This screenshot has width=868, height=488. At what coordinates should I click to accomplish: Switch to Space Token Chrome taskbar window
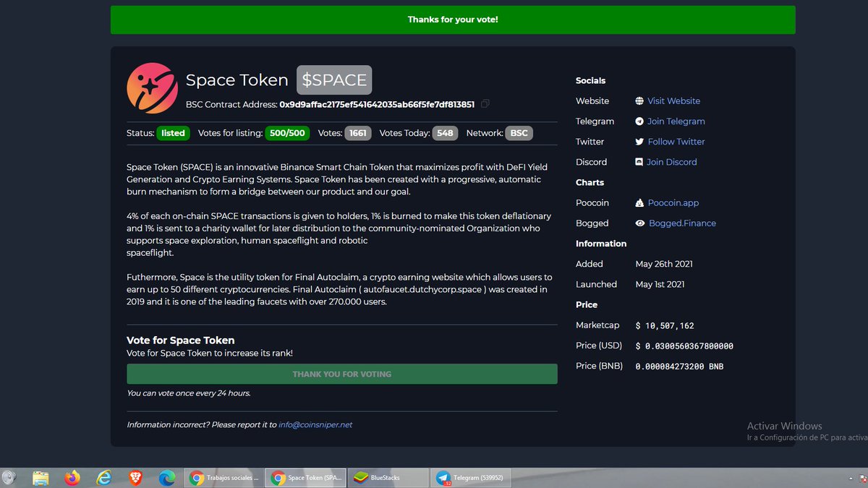click(x=306, y=478)
